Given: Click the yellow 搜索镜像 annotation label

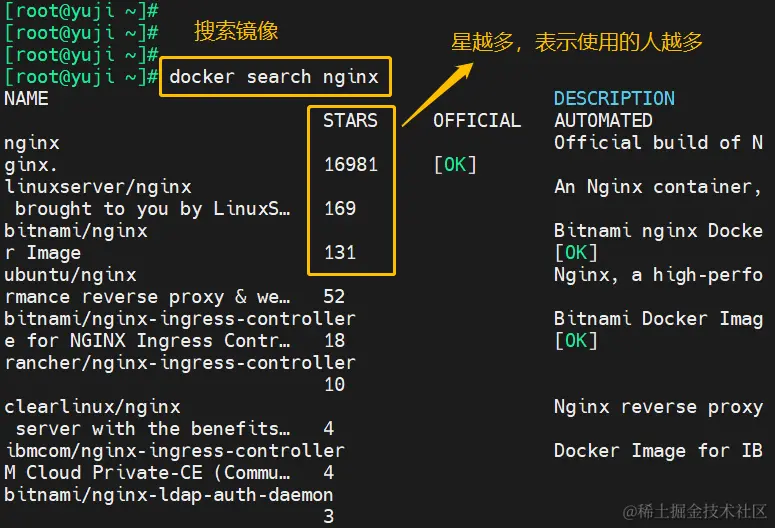Looking at the screenshot, I should (x=236, y=32).
